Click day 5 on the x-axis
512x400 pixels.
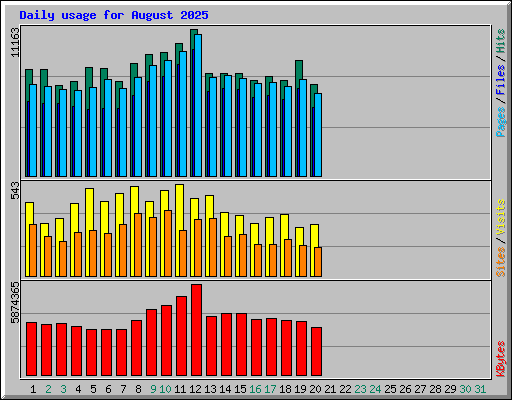pos(93,389)
